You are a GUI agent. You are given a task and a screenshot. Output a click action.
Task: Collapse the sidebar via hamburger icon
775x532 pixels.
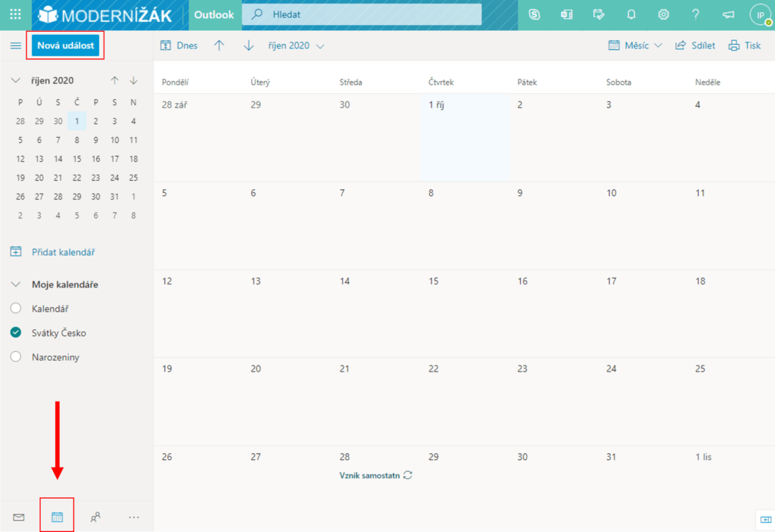click(15, 46)
